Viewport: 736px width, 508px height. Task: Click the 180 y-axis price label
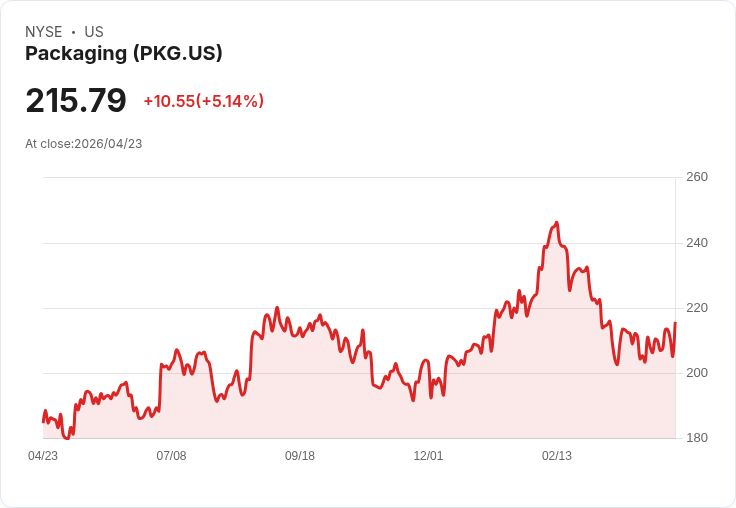[697, 438]
